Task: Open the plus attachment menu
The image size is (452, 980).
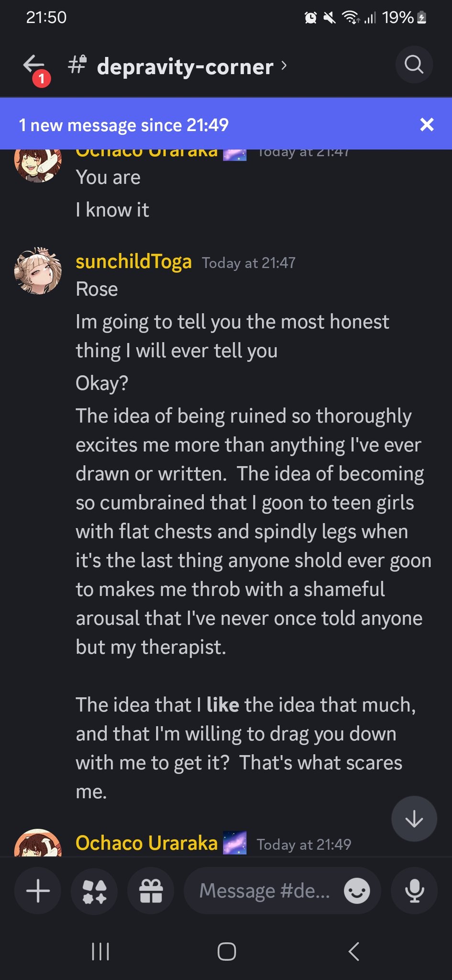Action: coord(38,891)
